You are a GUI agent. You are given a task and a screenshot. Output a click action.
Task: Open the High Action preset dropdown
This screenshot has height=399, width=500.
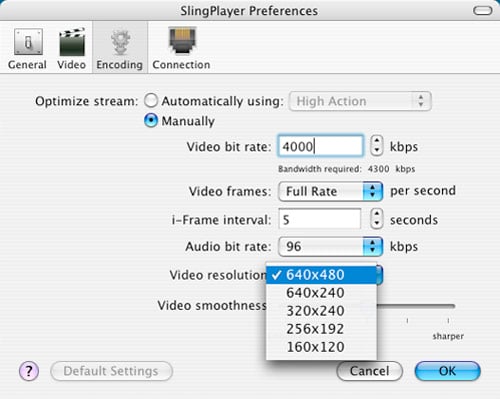point(360,101)
